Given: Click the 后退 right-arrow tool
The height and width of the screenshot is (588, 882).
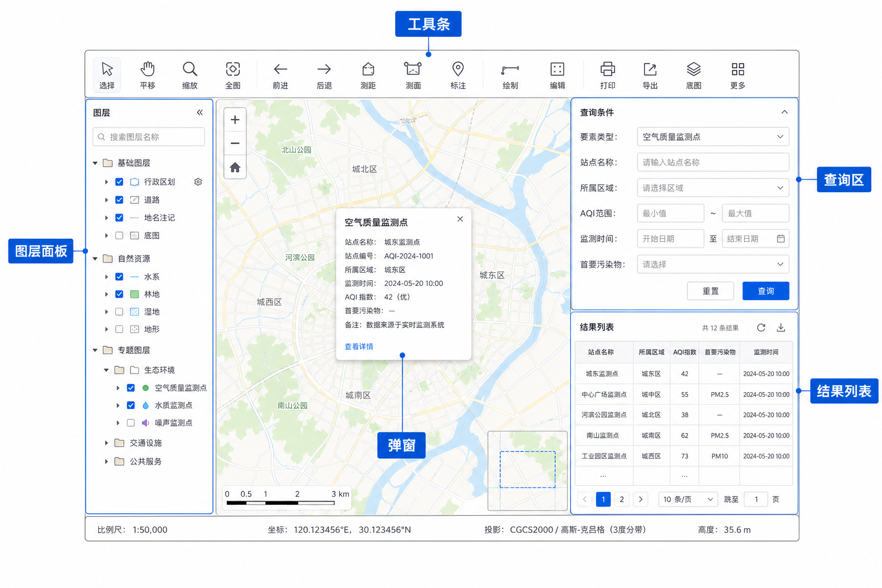Looking at the screenshot, I should pyautogui.click(x=324, y=75).
